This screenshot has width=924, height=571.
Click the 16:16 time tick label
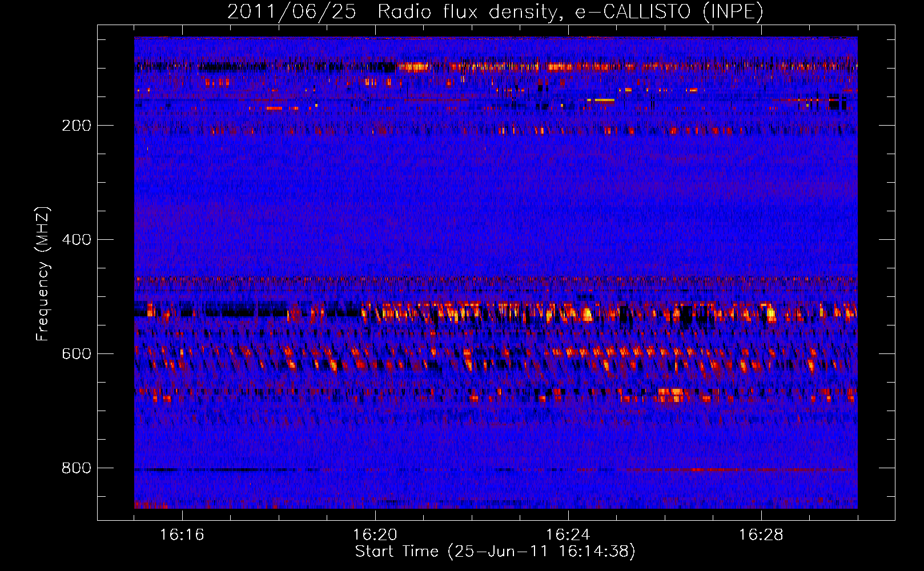coord(182,535)
